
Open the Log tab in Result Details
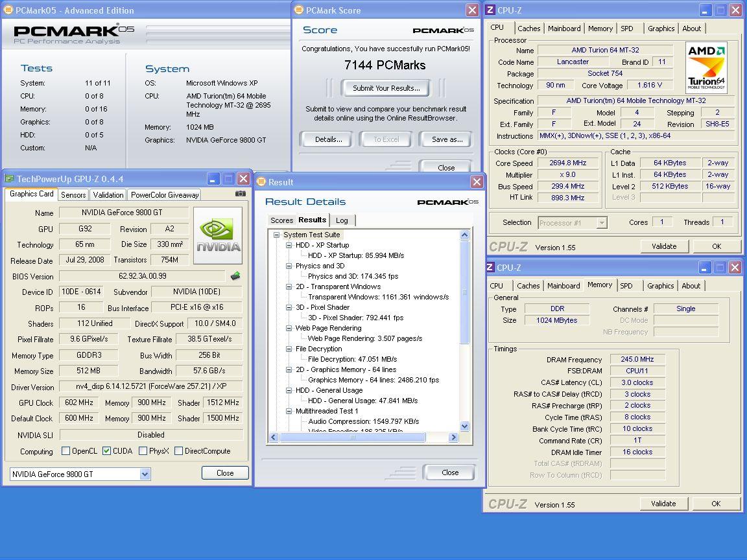click(x=342, y=220)
